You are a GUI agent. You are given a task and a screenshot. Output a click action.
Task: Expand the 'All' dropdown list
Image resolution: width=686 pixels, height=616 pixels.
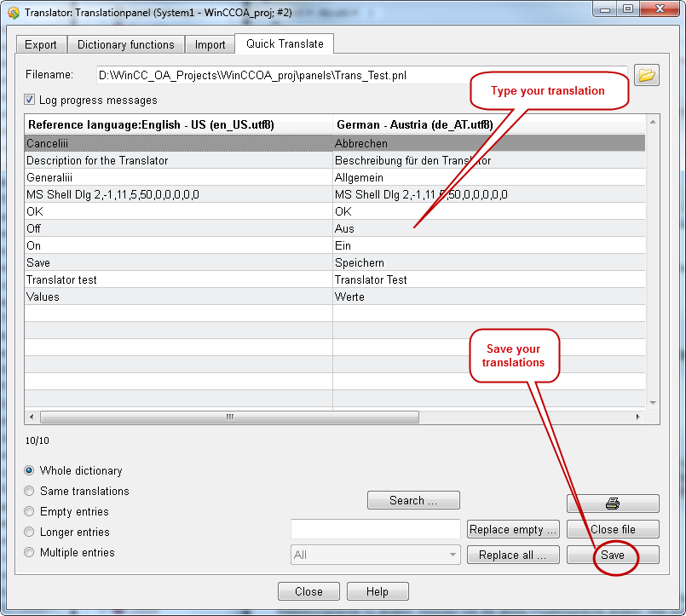[x=453, y=555]
